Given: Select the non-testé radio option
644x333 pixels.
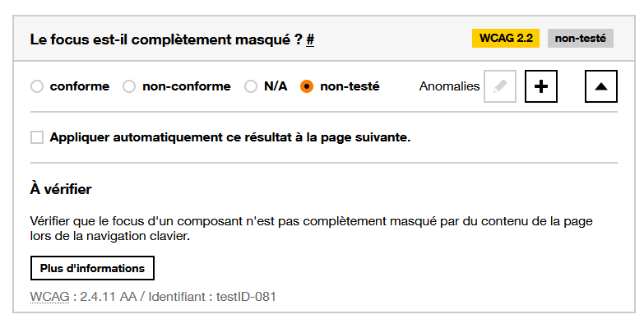Looking at the screenshot, I should 307,86.
